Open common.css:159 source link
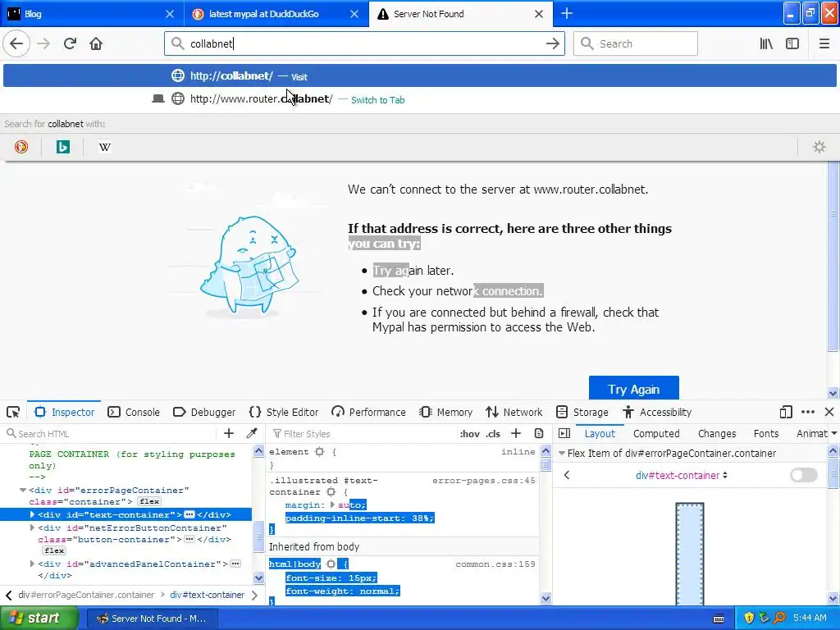This screenshot has width=840, height=630. point(495,564)
